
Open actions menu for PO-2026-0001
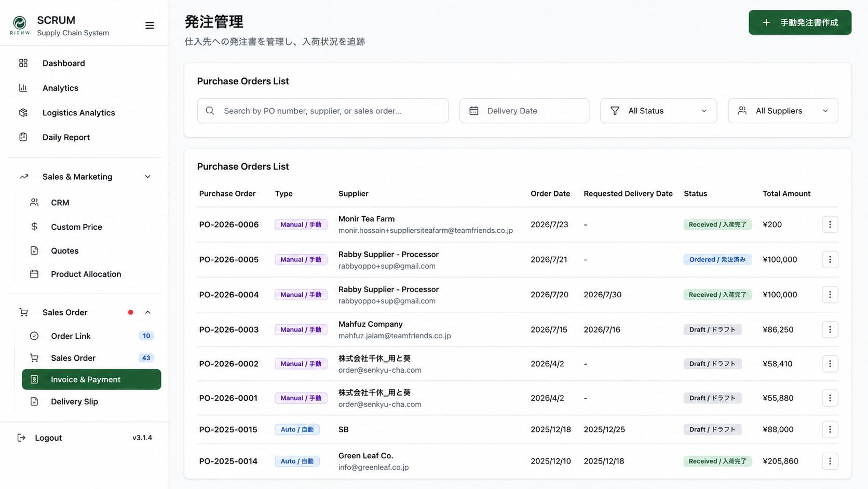pyautogui.click(x=830, y=398)
